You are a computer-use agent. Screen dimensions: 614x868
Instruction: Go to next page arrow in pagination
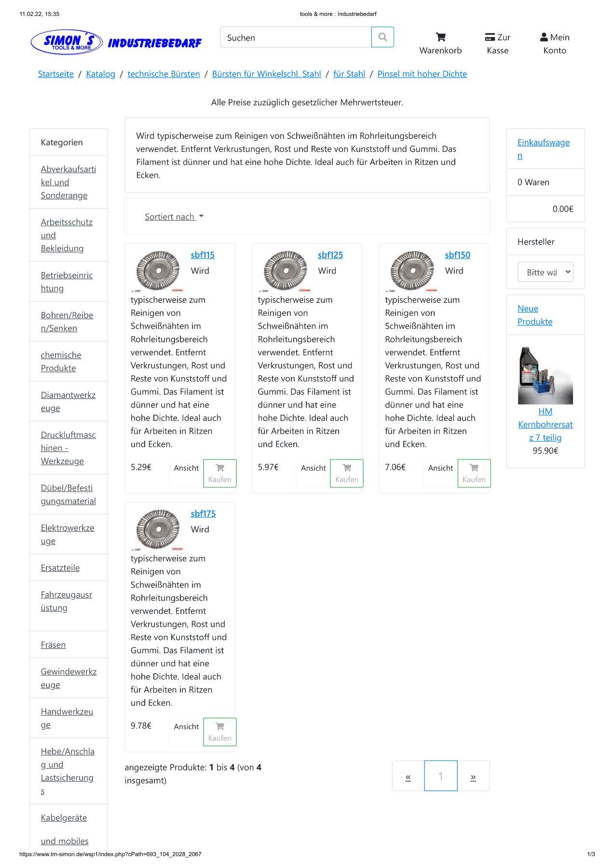click(x=473, y=776)
